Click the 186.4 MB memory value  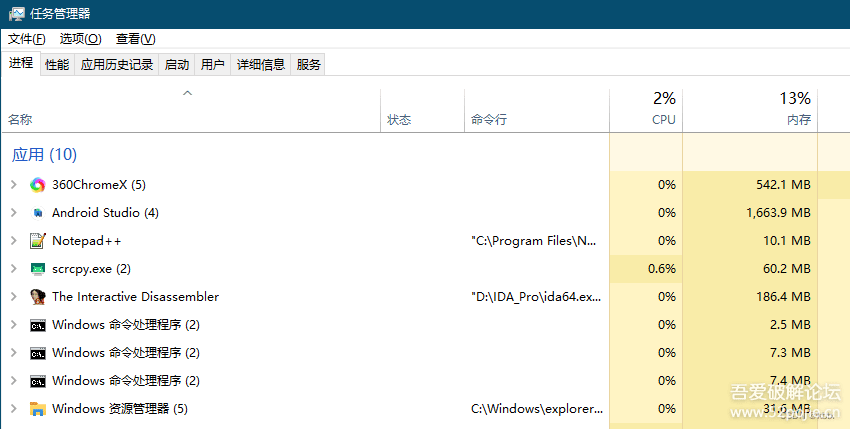[x=783, y=297]
